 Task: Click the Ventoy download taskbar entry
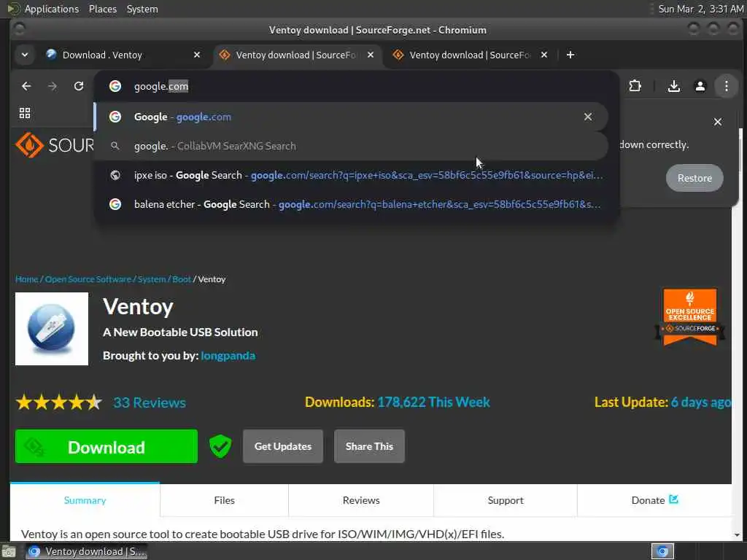[86, 551]
